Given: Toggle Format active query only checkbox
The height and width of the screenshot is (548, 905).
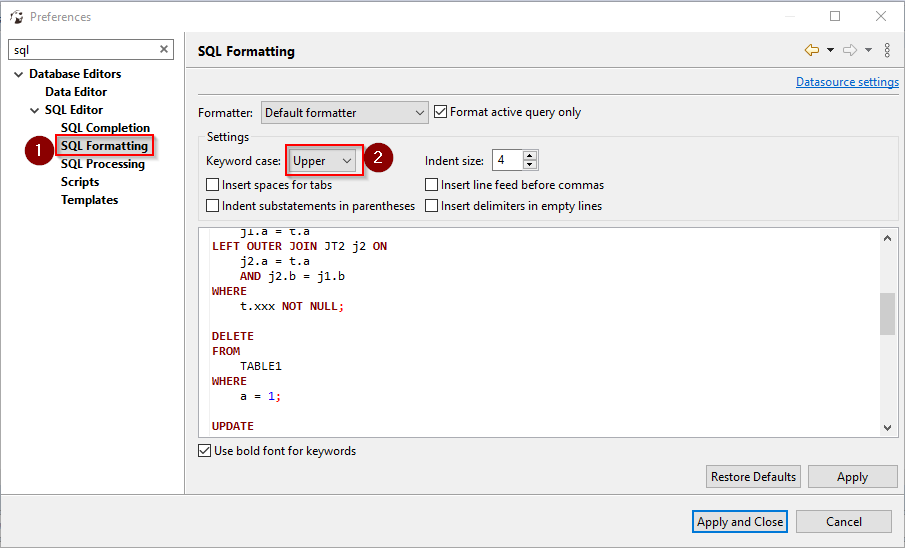Looking at the screenshot, I should coord(440,111).
